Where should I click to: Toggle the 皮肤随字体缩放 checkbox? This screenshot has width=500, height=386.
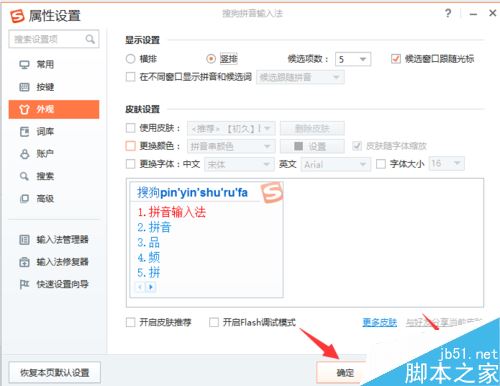click(357, 146)
